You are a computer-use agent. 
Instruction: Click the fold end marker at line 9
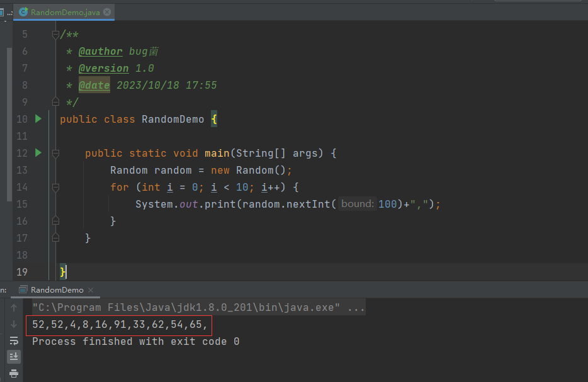click(x=55, y=102)
